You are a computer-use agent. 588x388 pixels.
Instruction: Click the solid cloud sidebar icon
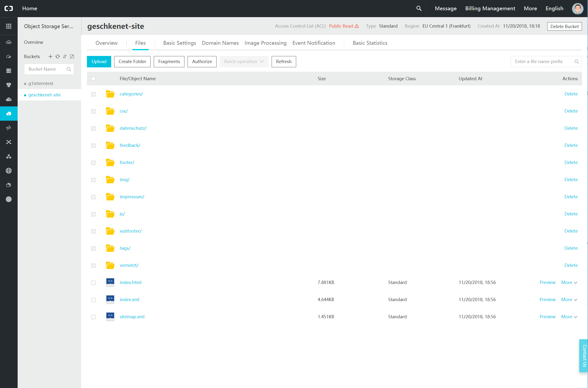click(9, 99)
